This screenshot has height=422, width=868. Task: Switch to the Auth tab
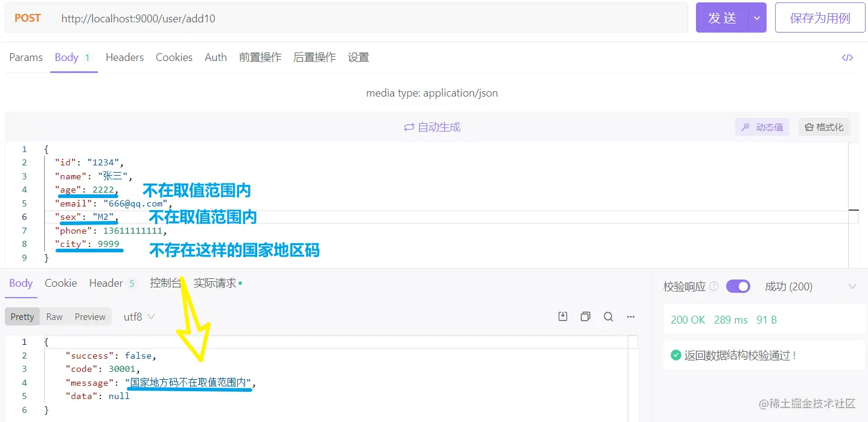[x=215, y=57]
